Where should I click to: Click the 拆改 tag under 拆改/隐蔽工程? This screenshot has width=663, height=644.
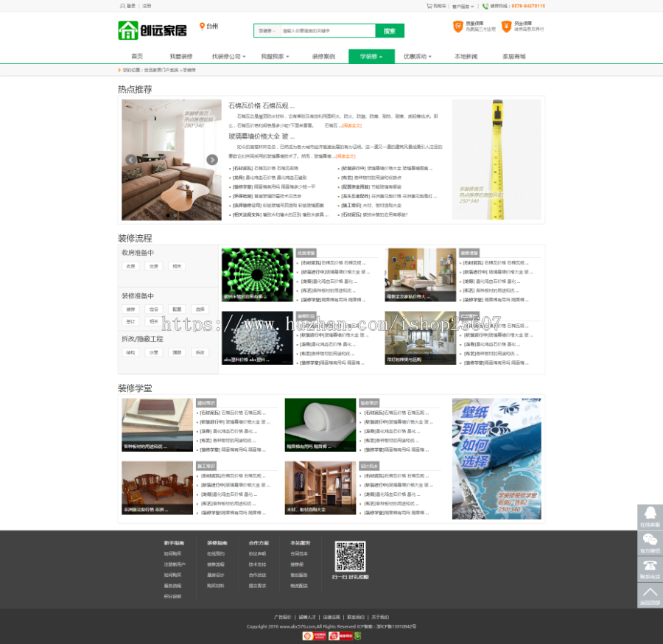pyautogui.click(x=200, y=353)
